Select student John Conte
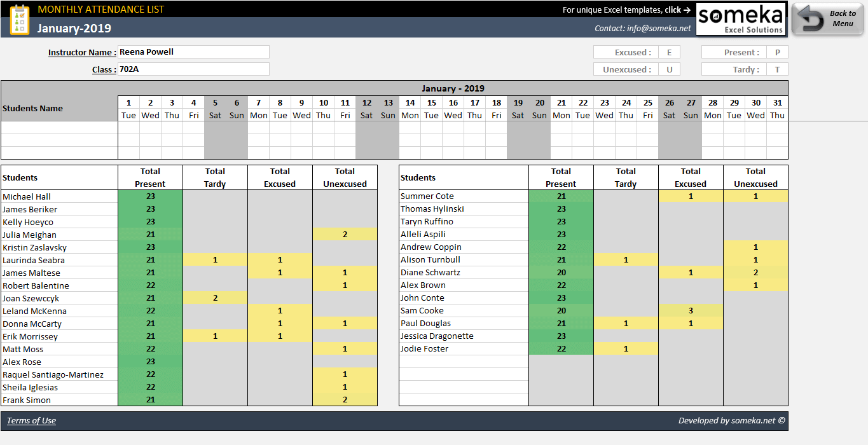Screen dimensions: 868x445 pyautogui.click(x=464, y=298)
